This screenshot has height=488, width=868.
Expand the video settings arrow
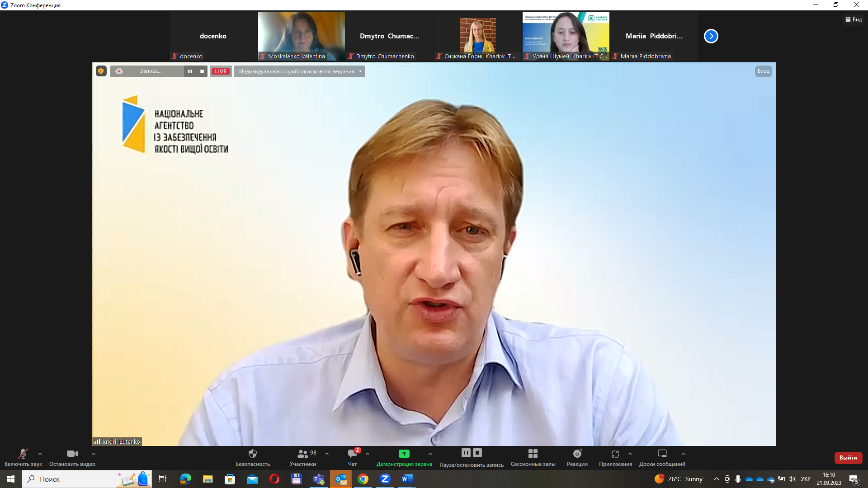(94, 454)
